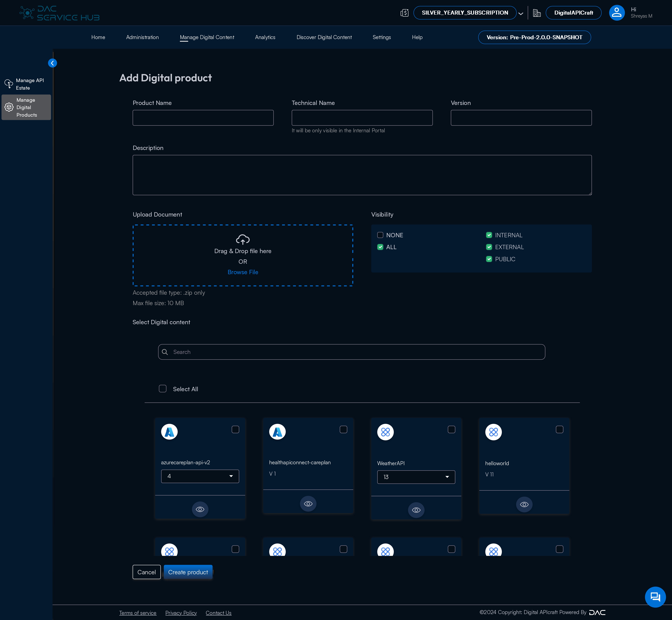Click the Browse File link
The width and height of the screenshot is (672, 620).
pos(243,272)
